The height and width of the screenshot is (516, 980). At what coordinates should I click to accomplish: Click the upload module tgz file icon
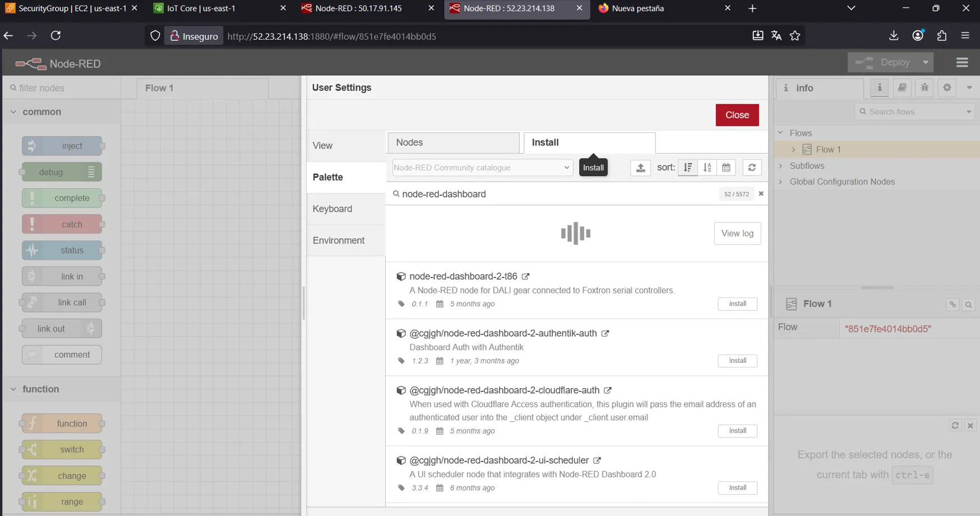tap(640, 168)
